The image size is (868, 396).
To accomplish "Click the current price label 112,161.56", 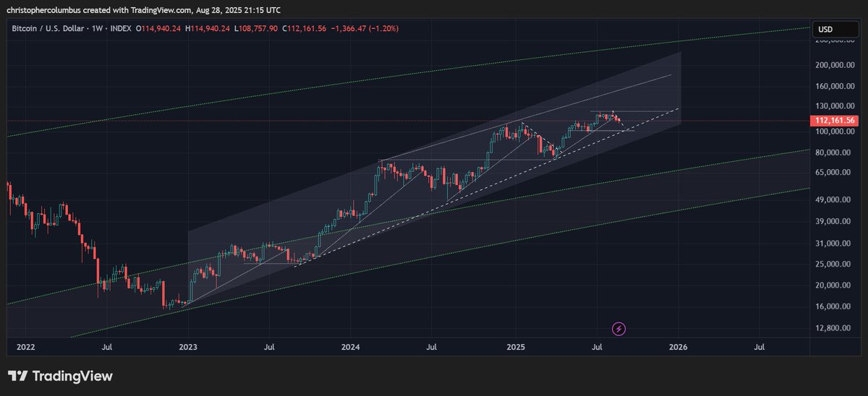I will (834, 121).
